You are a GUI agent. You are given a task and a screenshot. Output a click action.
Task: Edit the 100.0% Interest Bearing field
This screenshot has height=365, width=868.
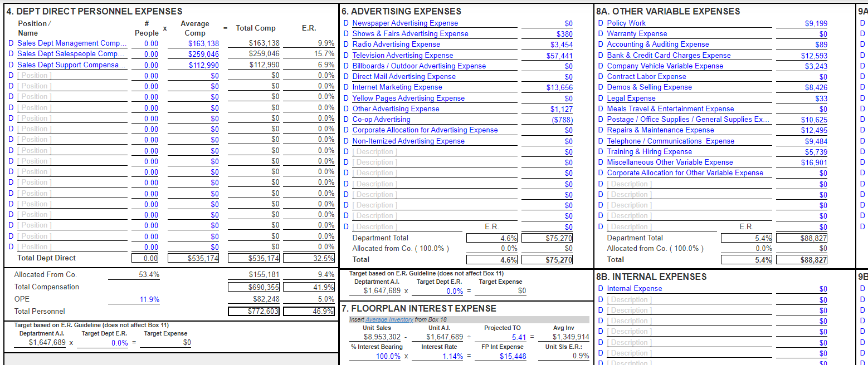pos(376,356)
